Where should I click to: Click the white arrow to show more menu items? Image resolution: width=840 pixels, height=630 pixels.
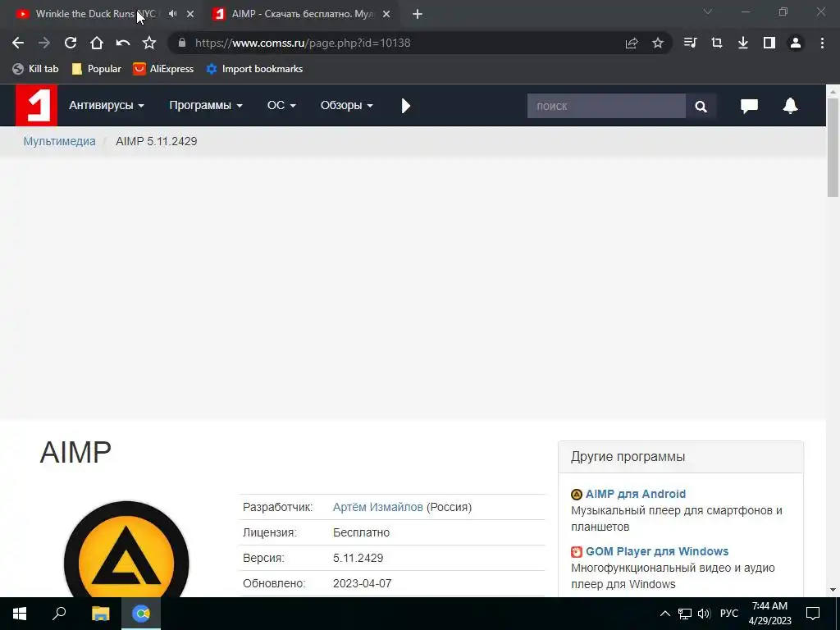(405, 106)
